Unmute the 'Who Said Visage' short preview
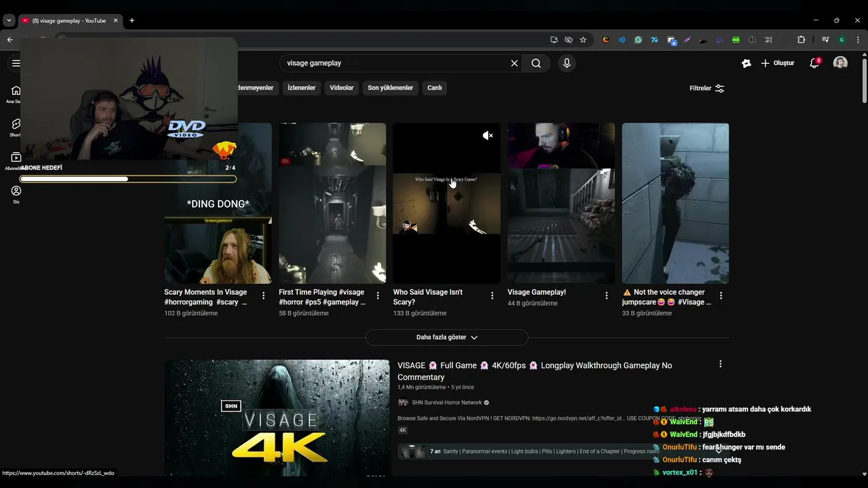The image size is (868, 488). [x=488, y=136]
